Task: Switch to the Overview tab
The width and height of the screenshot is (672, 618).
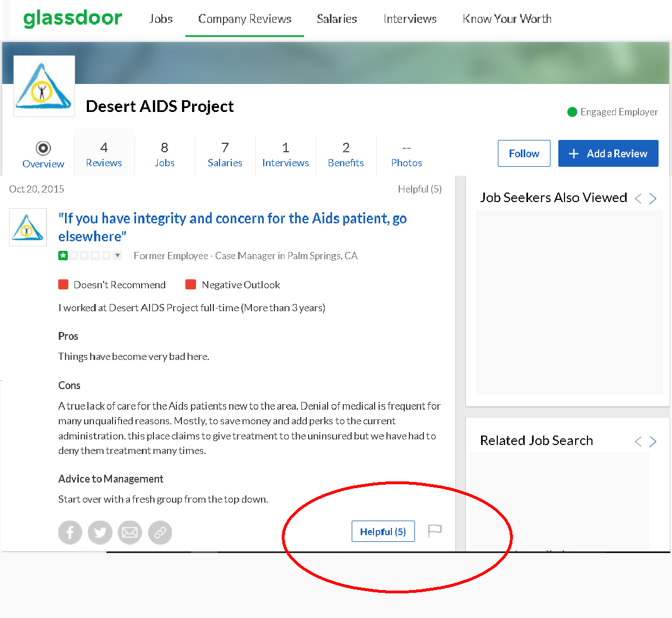Action: coord(43,154)
